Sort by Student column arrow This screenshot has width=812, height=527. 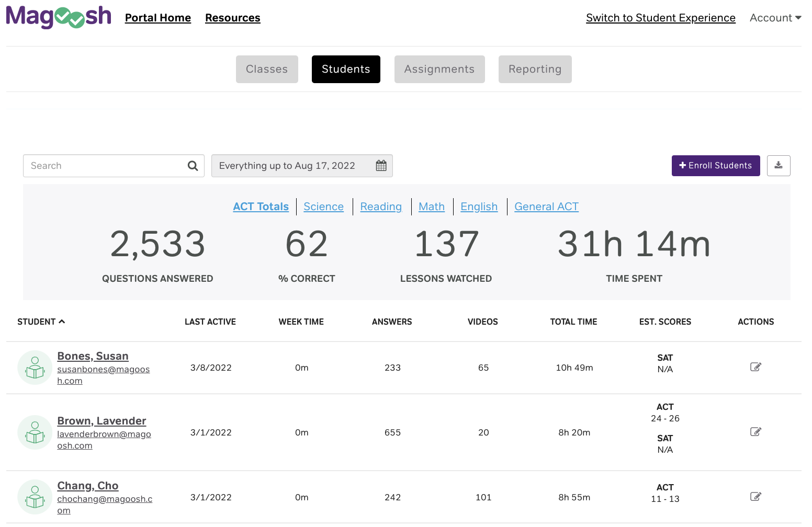point(62,322)
